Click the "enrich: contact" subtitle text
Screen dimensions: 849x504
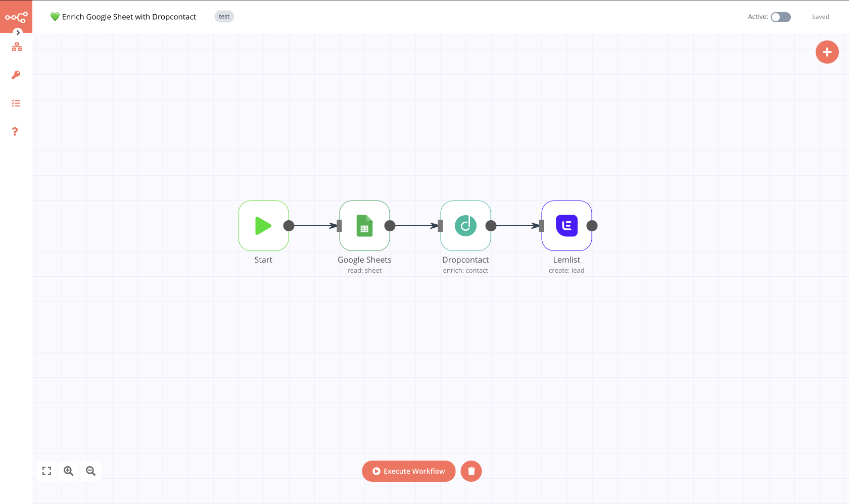[465, 271]
